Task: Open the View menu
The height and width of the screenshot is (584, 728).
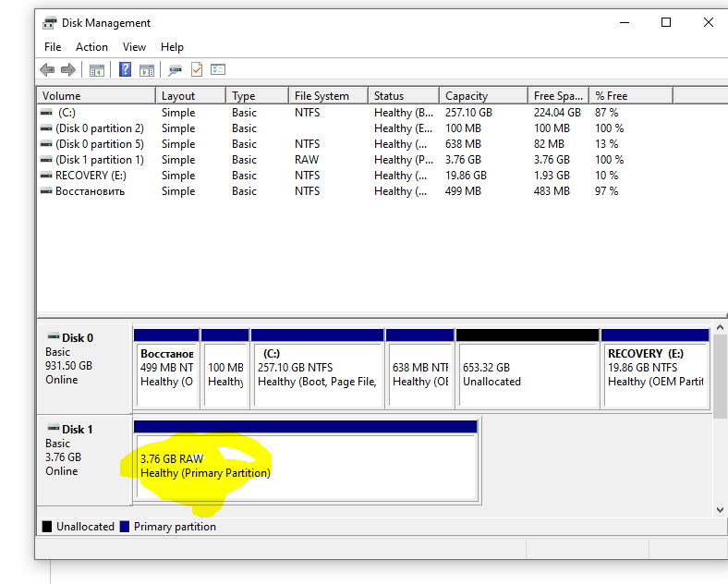Action: pyautogui.click(x=134, y=47)
